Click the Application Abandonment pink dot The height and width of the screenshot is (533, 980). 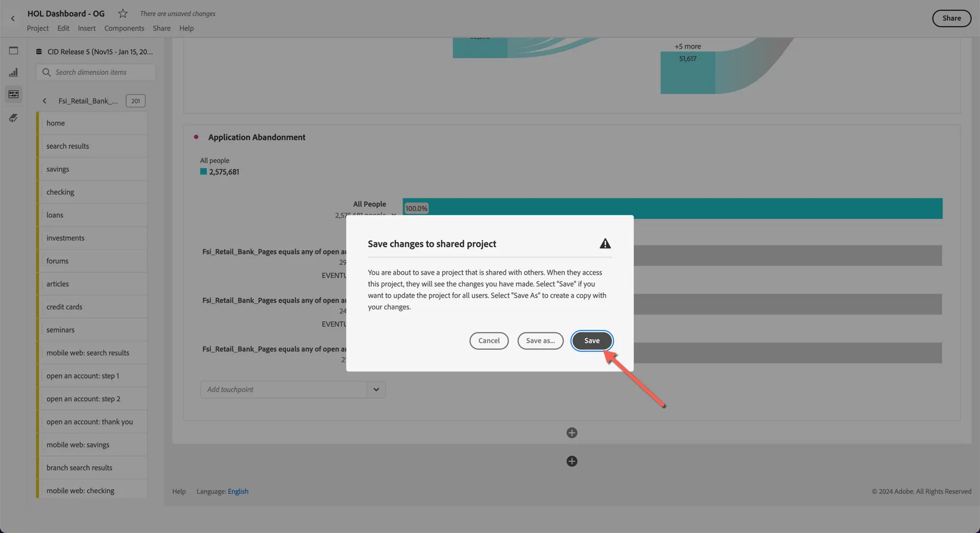coord(196,137)
